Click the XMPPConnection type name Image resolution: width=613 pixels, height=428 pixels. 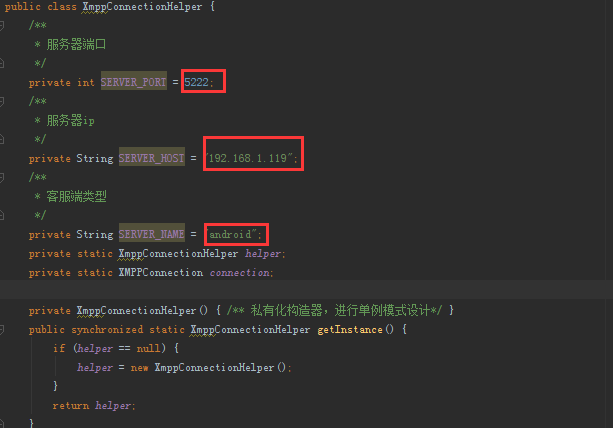161,272
